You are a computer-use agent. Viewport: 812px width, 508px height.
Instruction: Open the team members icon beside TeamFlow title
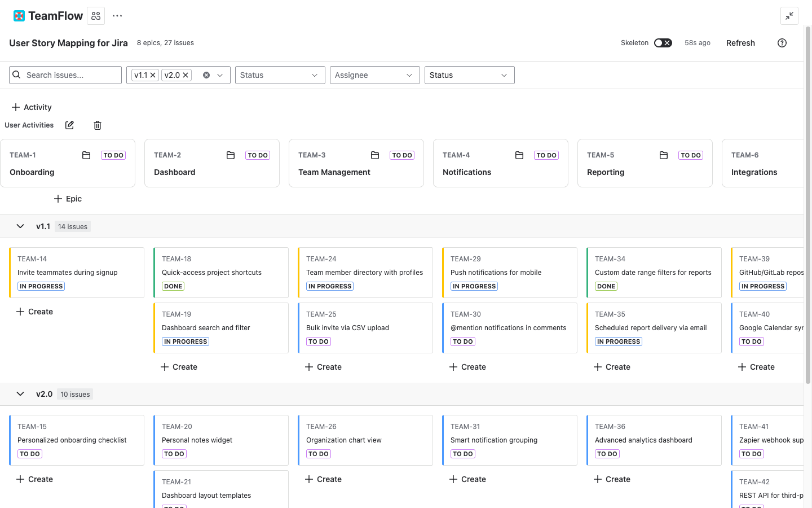point(95,15)
